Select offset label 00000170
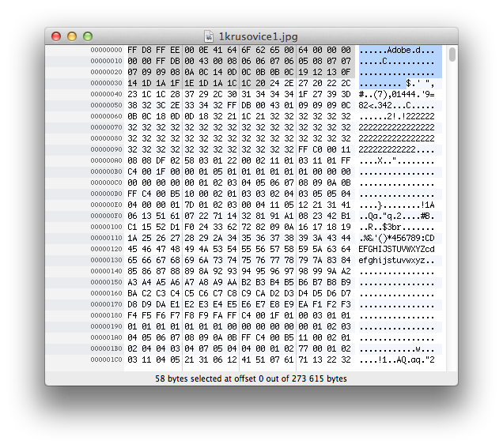Viewport: 503px width, 448px height. point(106,304)
